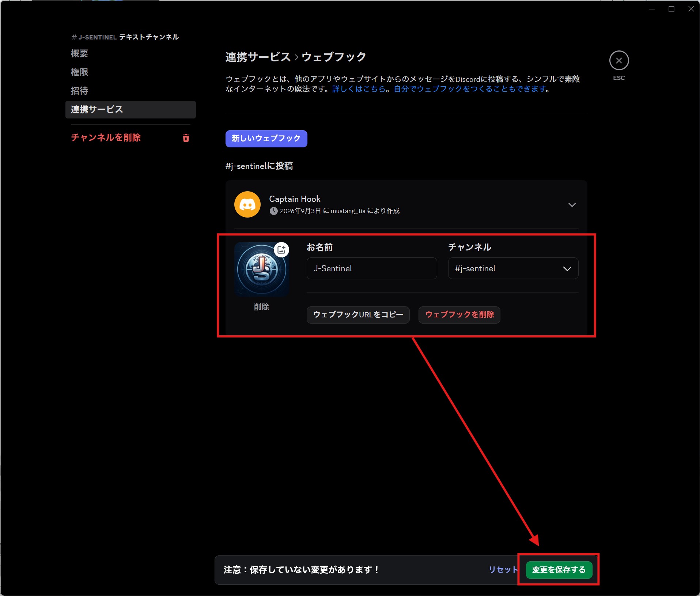
Task: Open the 詳しくはこちら link
Action: click(359, 89)
